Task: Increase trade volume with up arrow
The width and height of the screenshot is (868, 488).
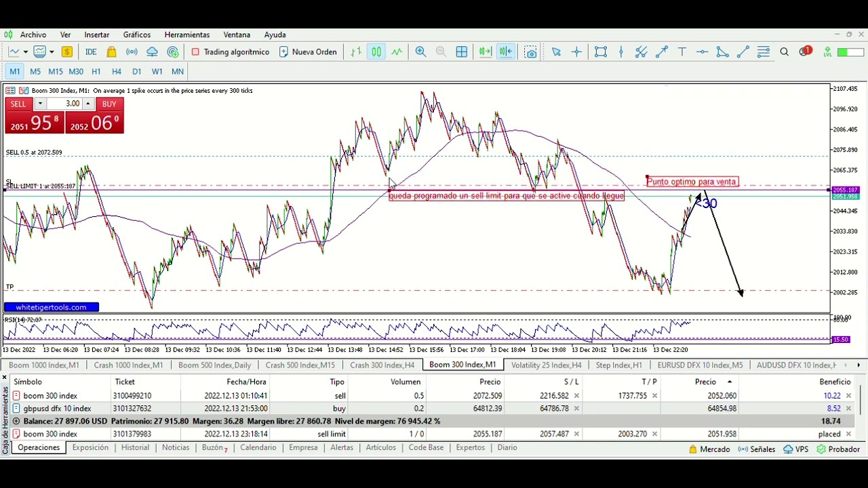Action: point(88,104)
